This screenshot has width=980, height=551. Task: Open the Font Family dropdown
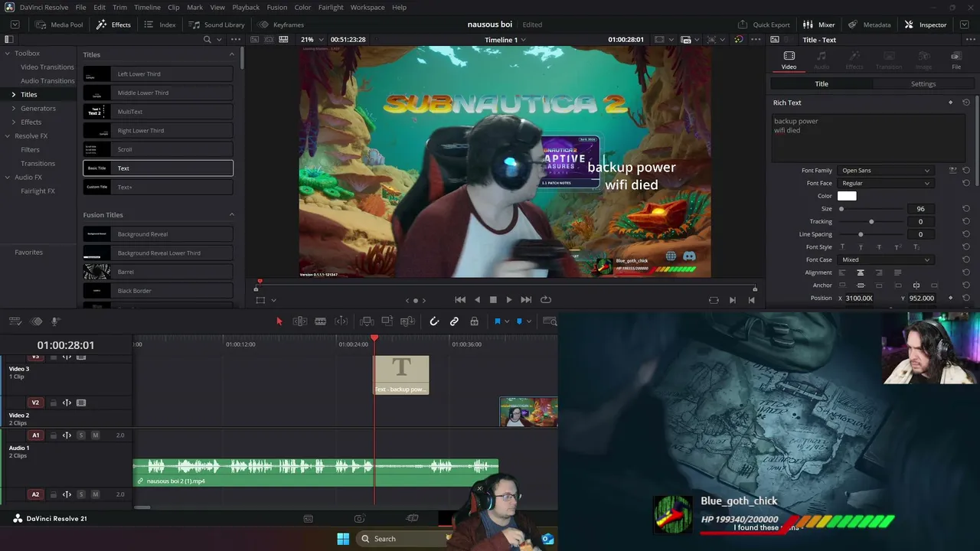(885, 171)
